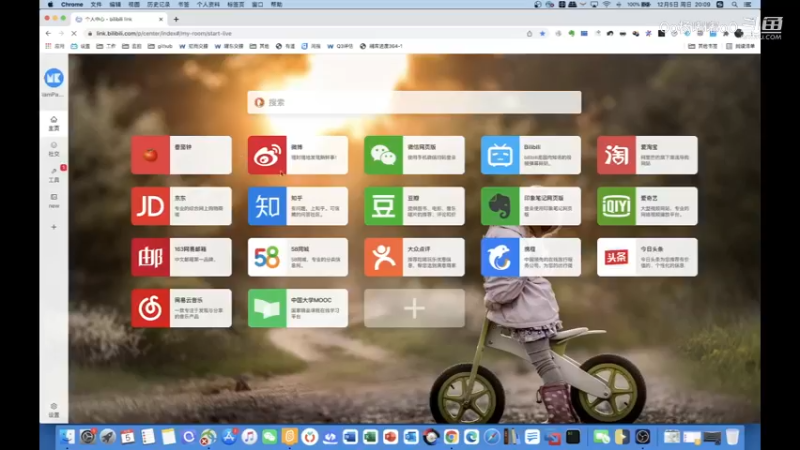Select the 主页 home sidebar item
The width and height of the screenshot is (800, 450).
(54, 123)
